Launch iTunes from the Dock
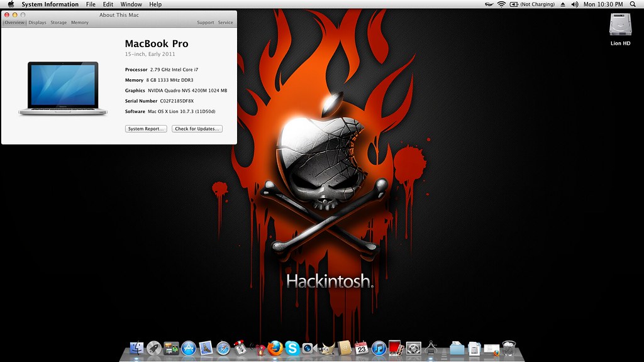The width and height of the screenshot is (644, 362). click(x=379, y=348)
